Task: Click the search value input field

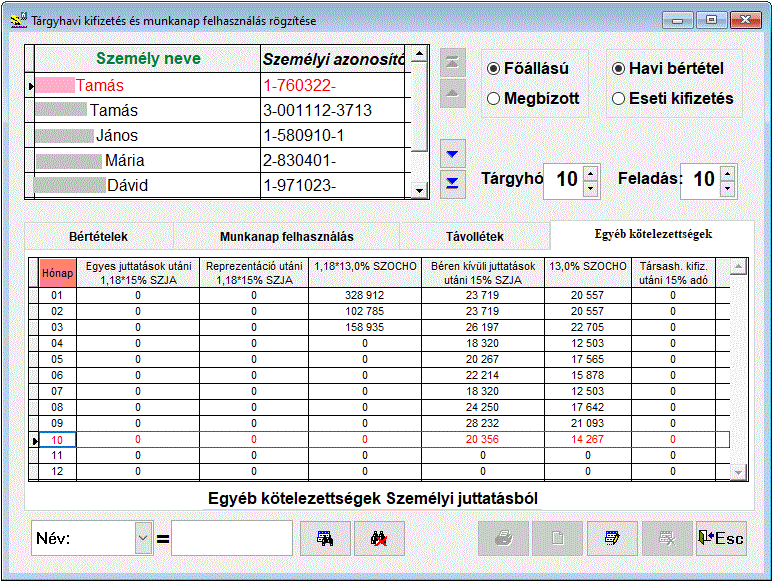Action: (232, 538)
